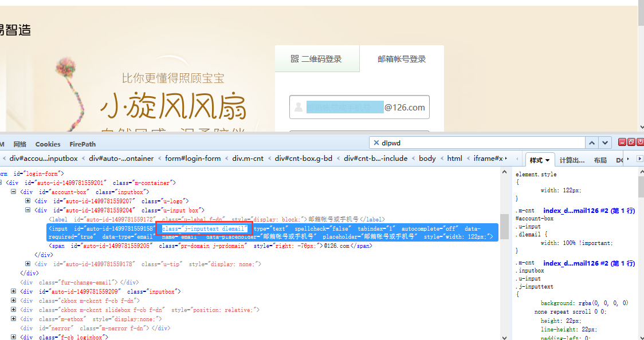Switch to 布局 side panel tab
This screenshot has width=644, height=340.
point(600,160)
